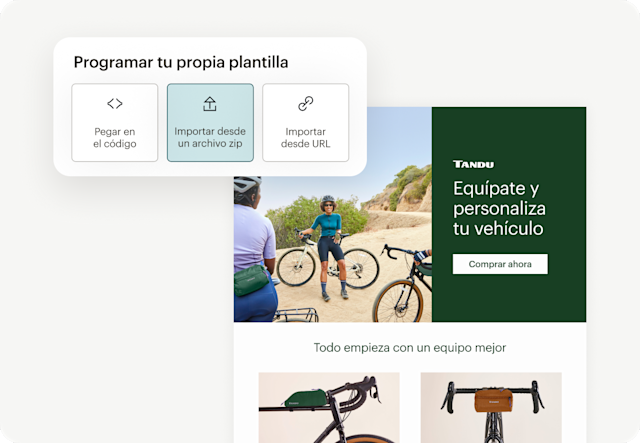The height and width of the screenshot is (443, 640).
Task: Select the Pegar en el código option
Action: click(115, 122)
